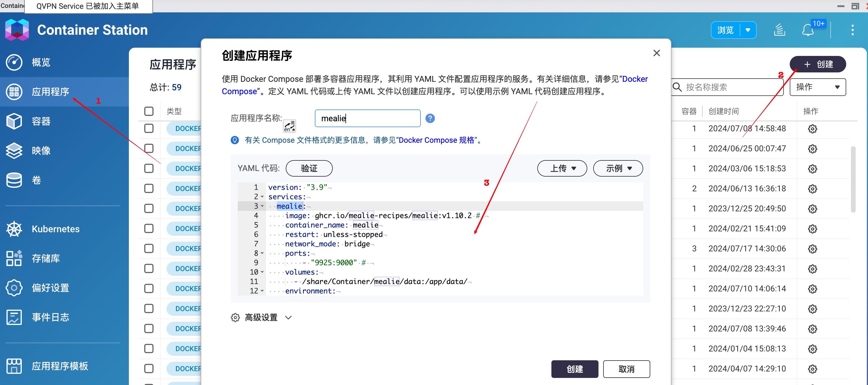Open the 上传 upload dropdown
868x385 pixels.
tap(562, 168)
